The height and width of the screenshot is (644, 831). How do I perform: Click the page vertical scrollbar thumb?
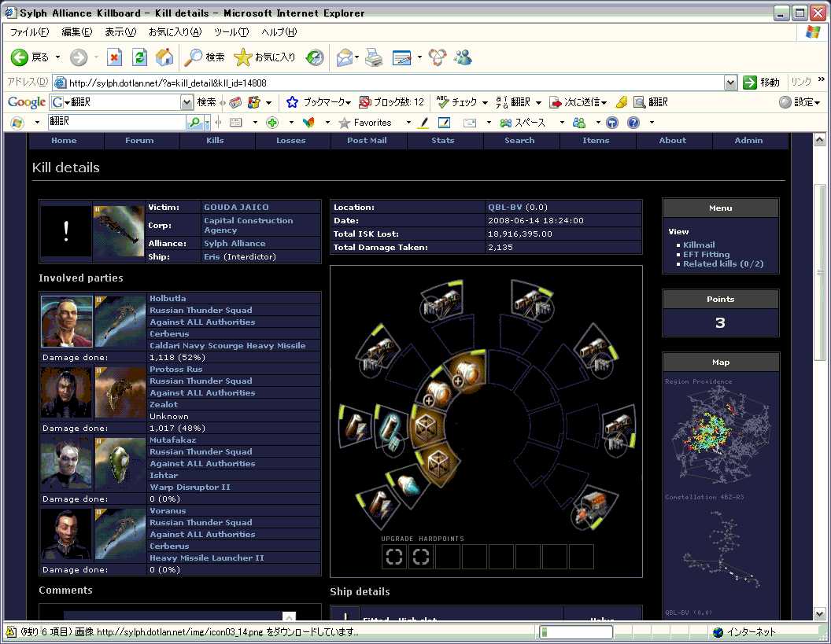pos(819,272)
